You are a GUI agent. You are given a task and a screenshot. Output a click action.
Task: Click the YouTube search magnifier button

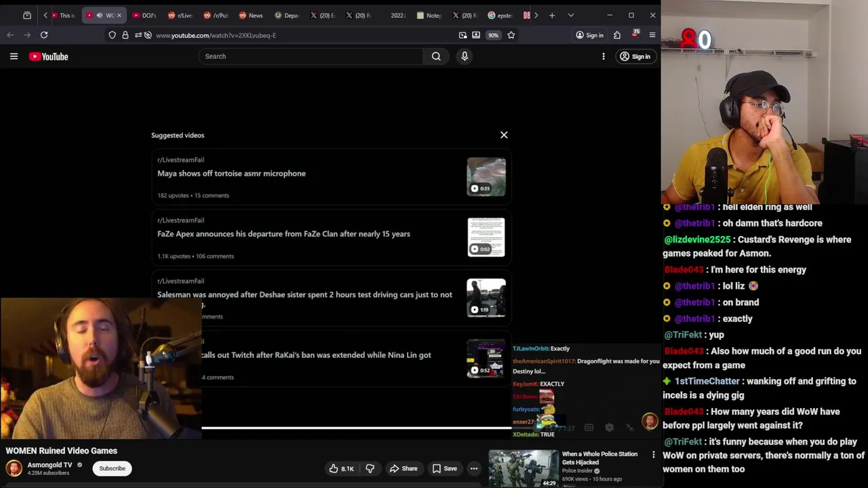point(436,56)
